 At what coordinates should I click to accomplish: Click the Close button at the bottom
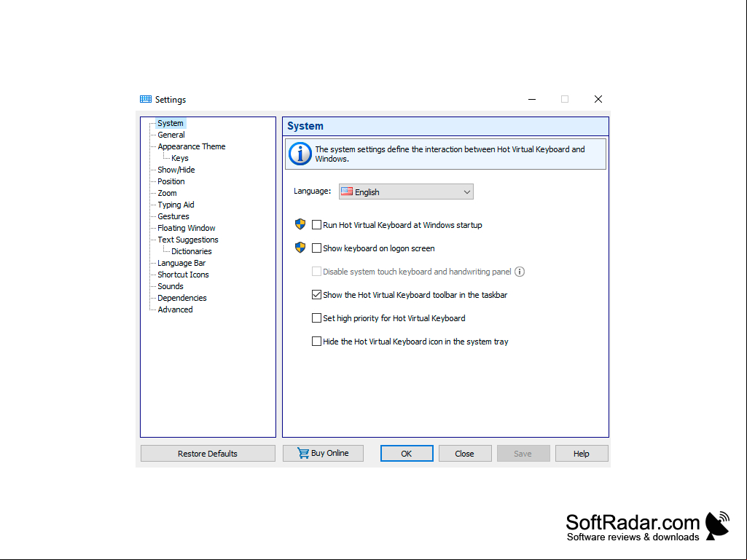coord(465,454)
